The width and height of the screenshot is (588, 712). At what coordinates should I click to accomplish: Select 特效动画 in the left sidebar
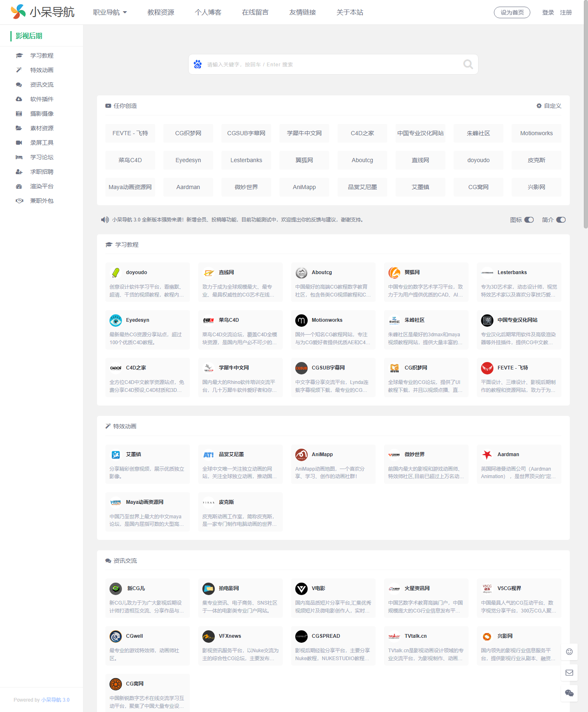(x=41, y=70)
